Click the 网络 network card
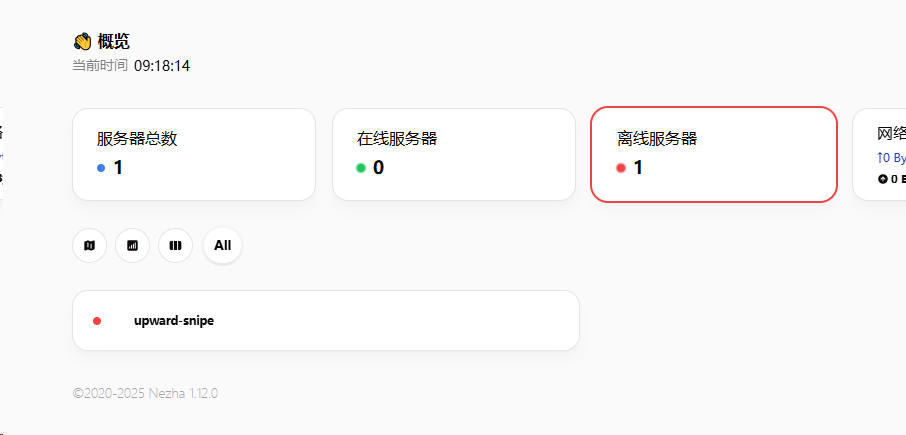Image resolution: width=906 pixels, height=435 pixels. (879, 154)
